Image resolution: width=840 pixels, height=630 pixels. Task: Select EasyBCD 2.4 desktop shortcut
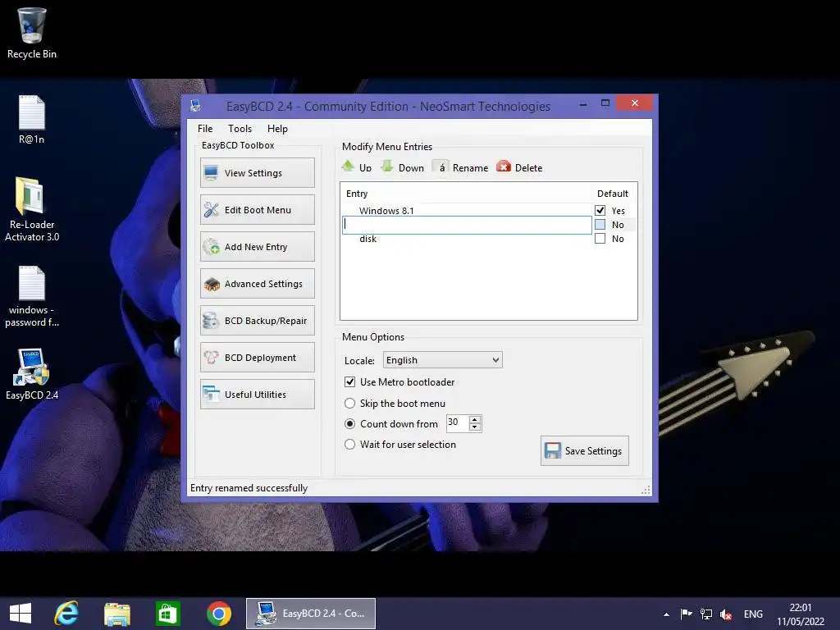click(32, 374)
